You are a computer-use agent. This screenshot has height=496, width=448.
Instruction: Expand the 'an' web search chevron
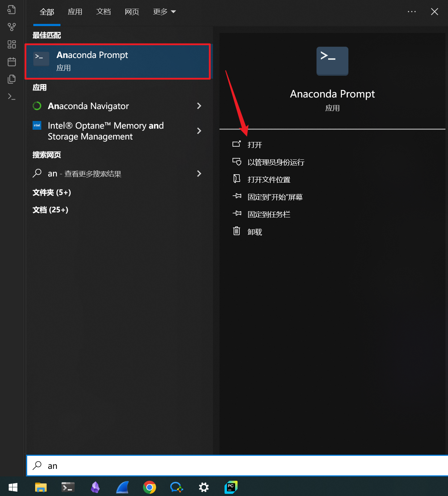click(x=199, y=174)
